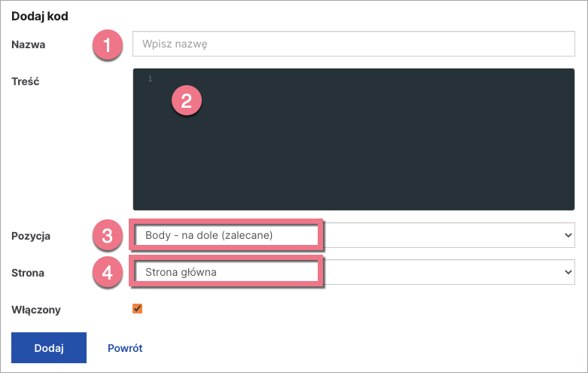Screen dimensions: 588x373
Task: Click the Treść field label
Action: [x=26, y=81]
